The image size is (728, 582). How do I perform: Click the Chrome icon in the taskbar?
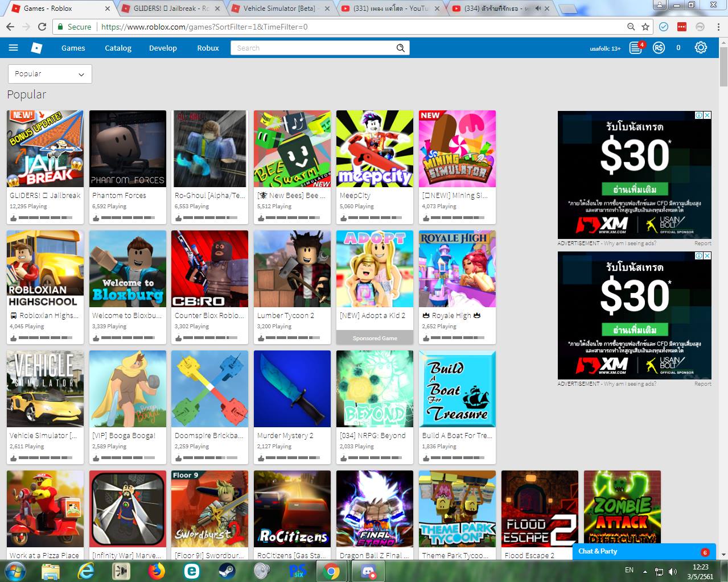(x=332, y=571)
